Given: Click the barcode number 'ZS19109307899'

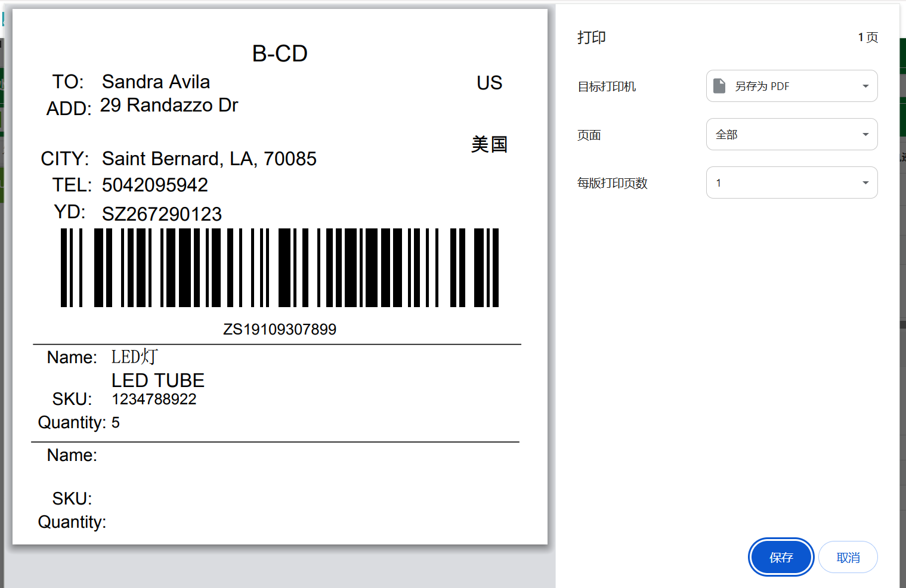Looking at the screenshot, I should (x=280, y=329).
